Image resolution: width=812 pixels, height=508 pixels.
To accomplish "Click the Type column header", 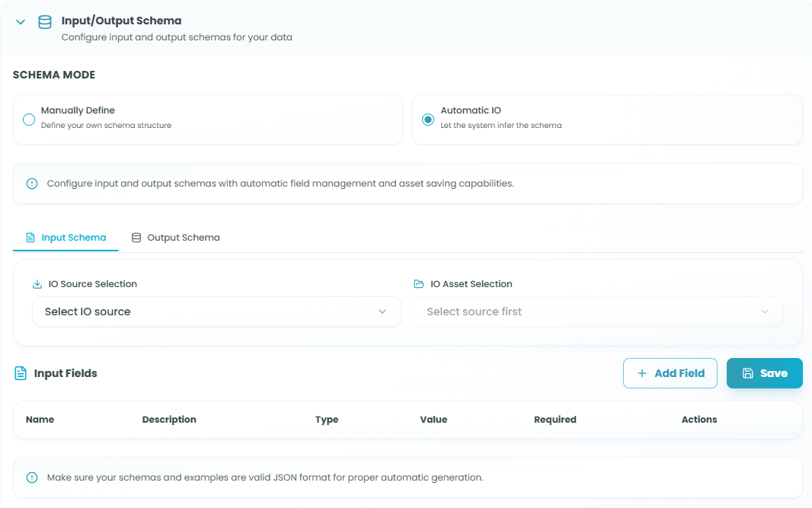I will pos(327,420).
